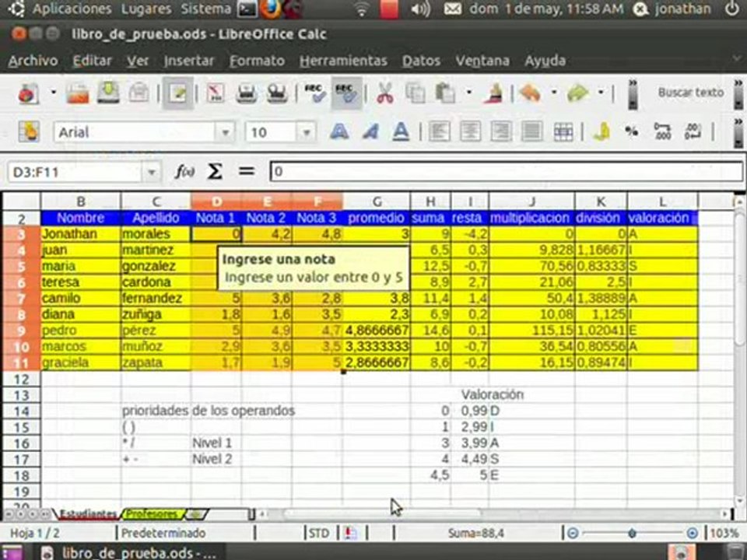Screen dimensions: 747x560
Task: Expand the font size 10 dropdown
Action: tap(307, 132)
